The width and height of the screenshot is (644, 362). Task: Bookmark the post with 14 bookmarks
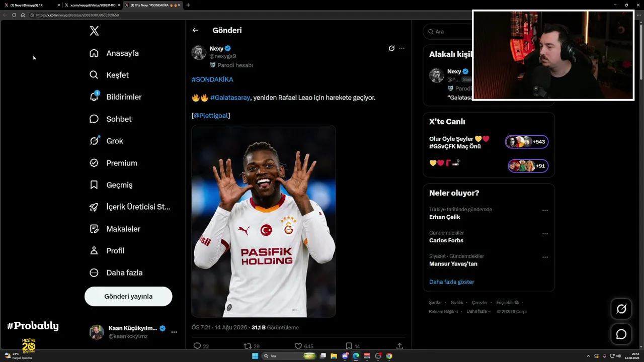coord(349,346)
